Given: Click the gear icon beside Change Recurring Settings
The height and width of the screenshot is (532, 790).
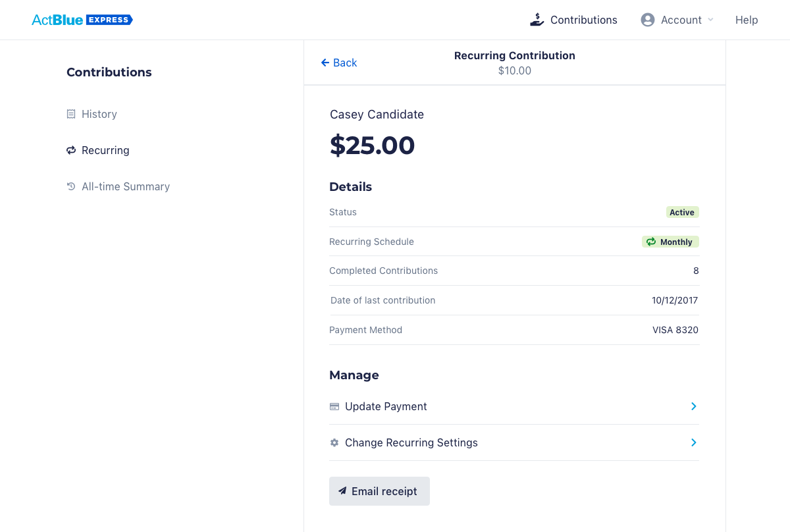Looking at the screenshot, I should click(334, 442).
